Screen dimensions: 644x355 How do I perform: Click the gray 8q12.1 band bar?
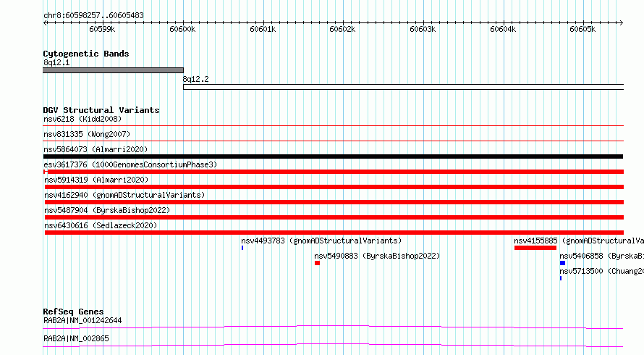tap(113, 70)
